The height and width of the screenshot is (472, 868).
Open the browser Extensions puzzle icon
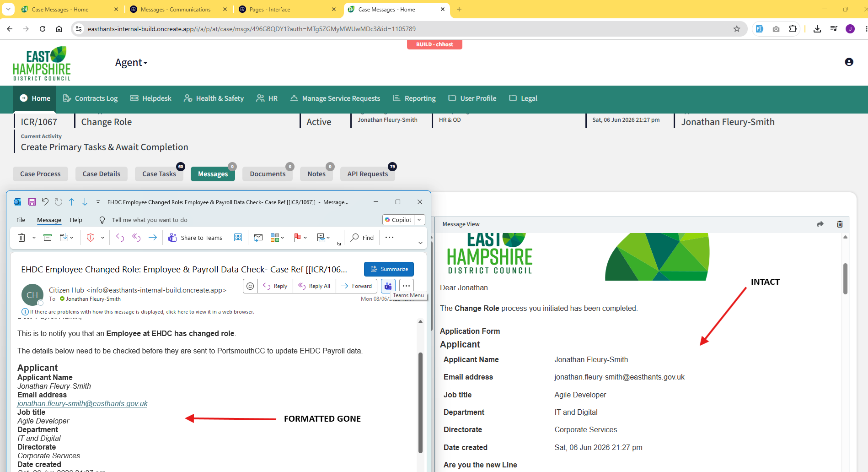[793, 29]
